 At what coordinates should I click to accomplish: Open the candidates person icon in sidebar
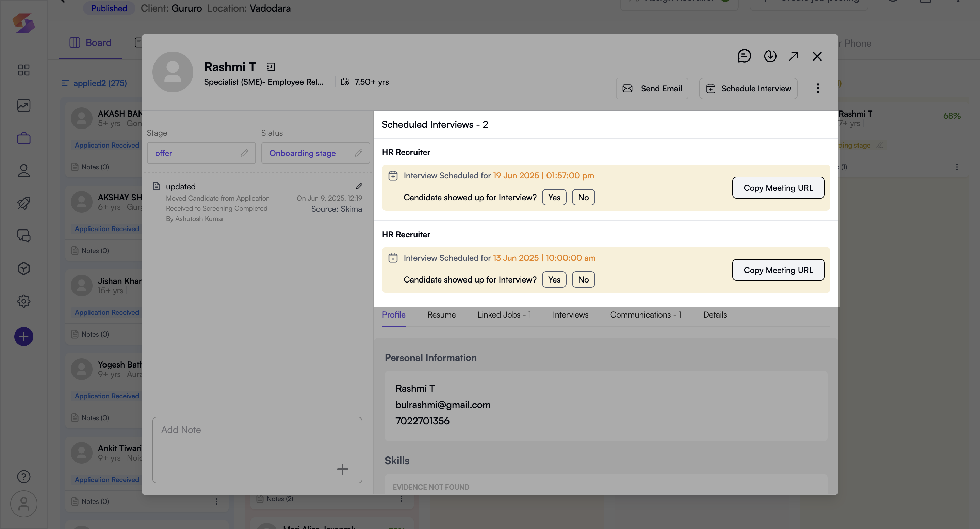pos(23,171)
